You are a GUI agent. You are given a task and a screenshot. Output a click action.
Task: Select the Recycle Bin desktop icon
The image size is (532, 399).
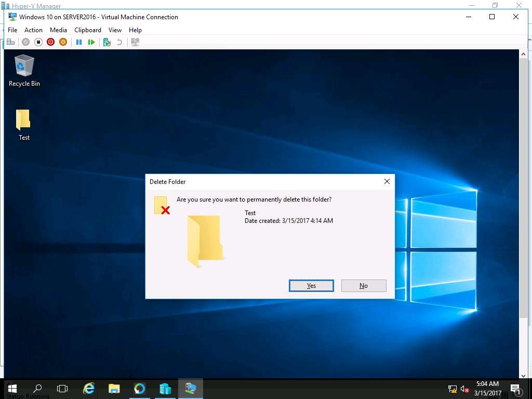(x=24, y=71)
